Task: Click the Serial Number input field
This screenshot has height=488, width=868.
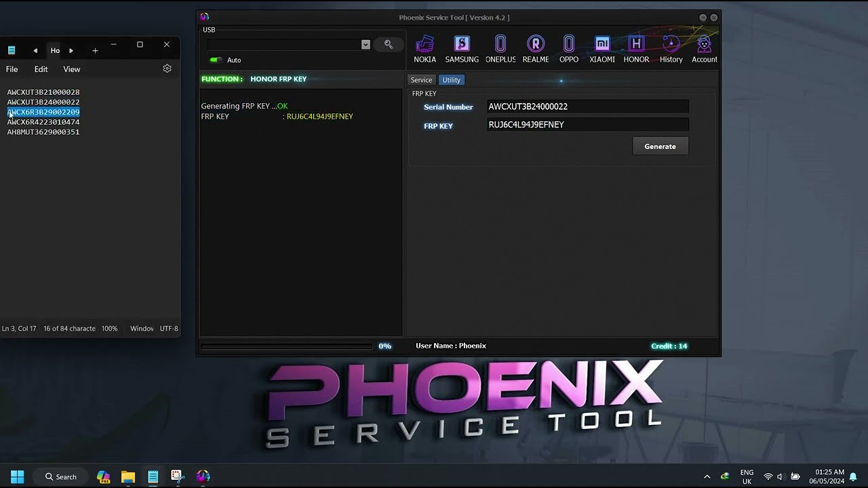Action: 587,106
